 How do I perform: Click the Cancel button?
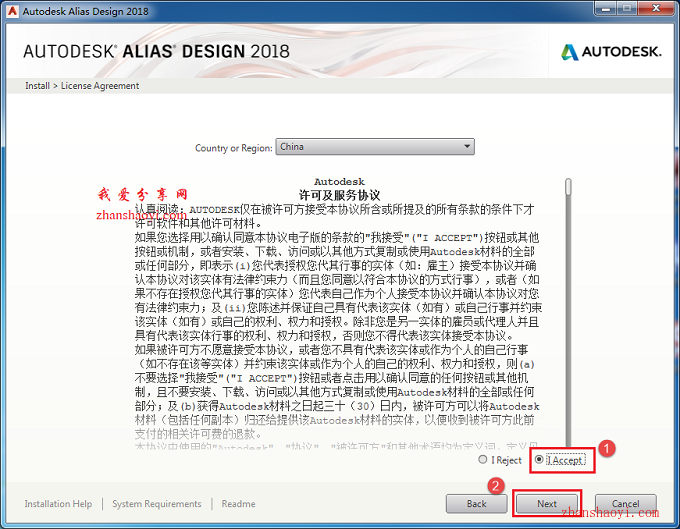coord(625,503)
